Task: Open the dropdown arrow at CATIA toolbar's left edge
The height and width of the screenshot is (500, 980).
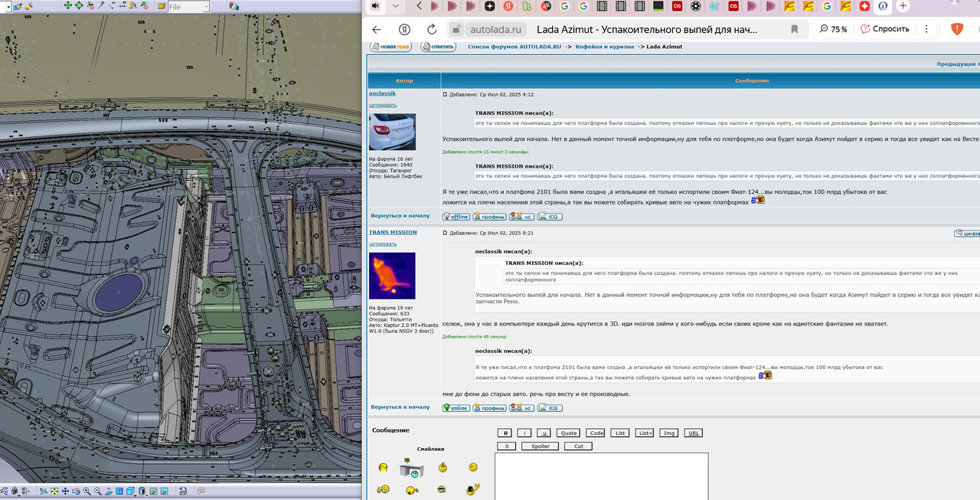Action: coord(8,6)
